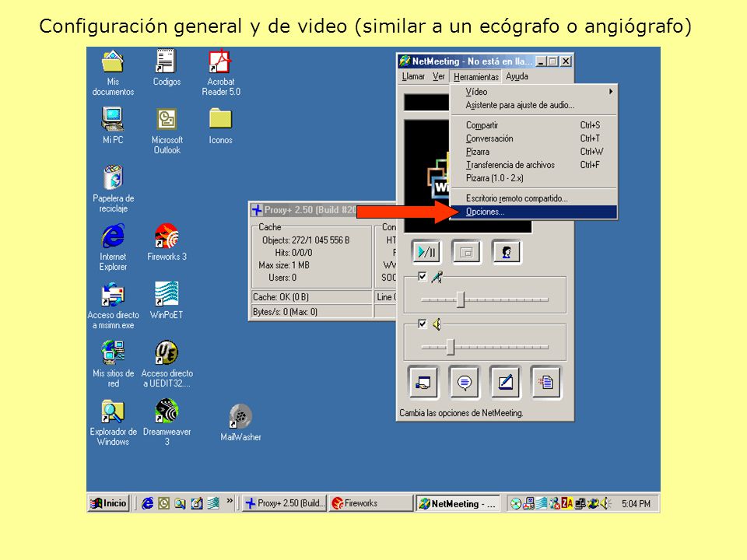747x560 pixels.
Task: Expand quick launch overflow chevron
Action: pyautogui.click(x=230, y=500)
